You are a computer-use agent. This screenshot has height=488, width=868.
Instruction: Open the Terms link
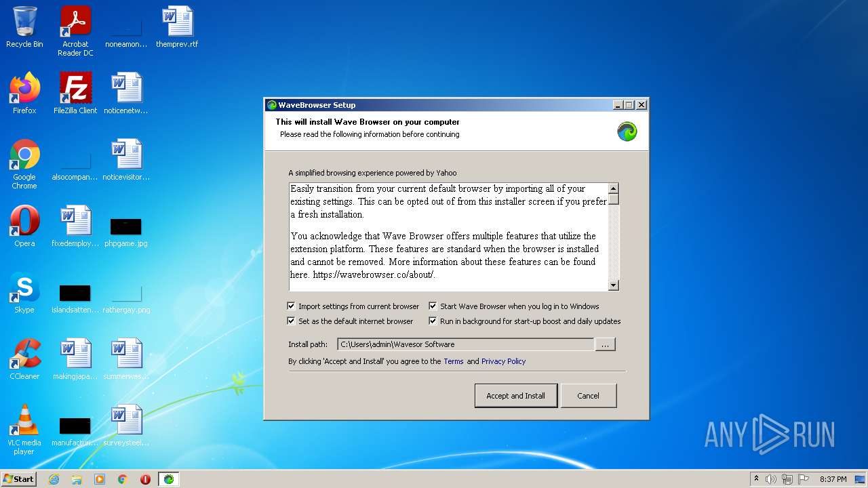point(454,361)
